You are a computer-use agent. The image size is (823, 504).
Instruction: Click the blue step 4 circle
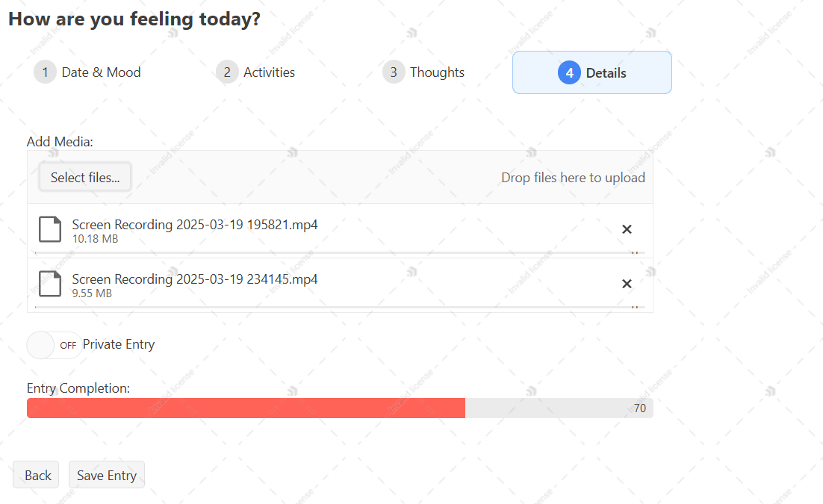570,72
